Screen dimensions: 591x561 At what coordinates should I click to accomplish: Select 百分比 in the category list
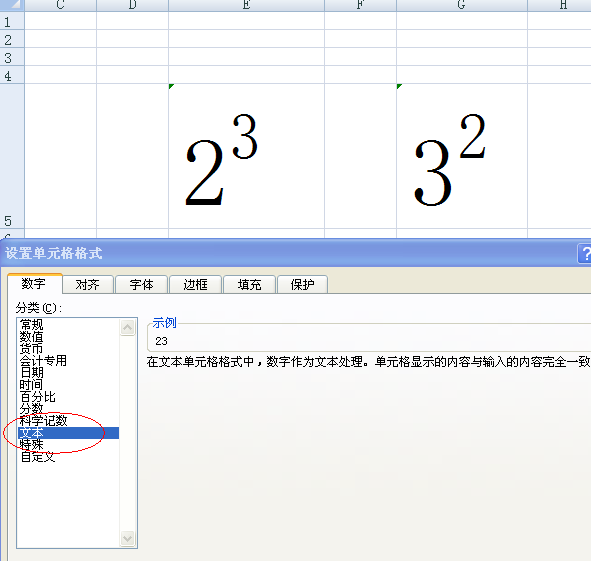(69, 397)
